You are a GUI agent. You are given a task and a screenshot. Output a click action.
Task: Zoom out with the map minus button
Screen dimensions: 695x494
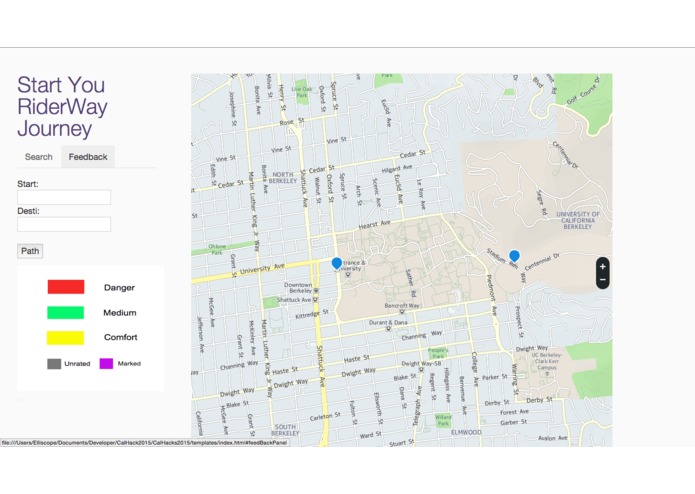pos(602,280)
